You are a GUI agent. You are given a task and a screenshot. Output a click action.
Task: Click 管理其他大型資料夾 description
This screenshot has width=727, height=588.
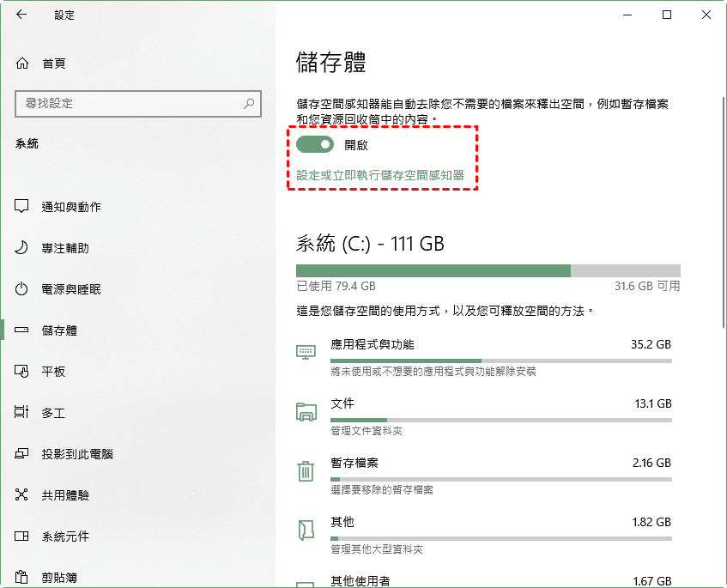pyautogui.click(x=377, y=549)
